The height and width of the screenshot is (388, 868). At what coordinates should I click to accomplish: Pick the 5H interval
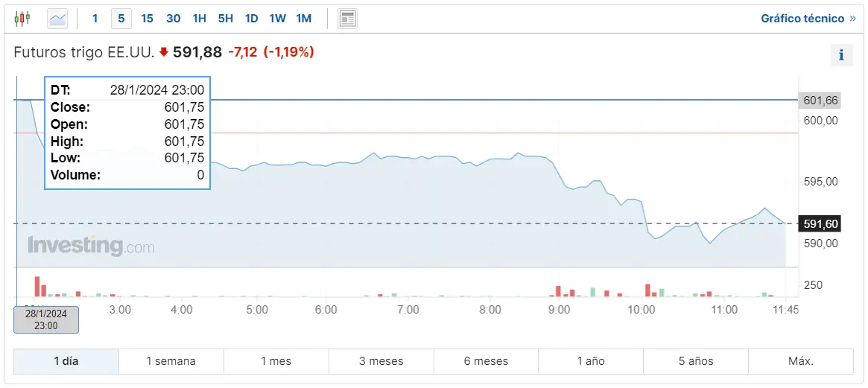225,19
